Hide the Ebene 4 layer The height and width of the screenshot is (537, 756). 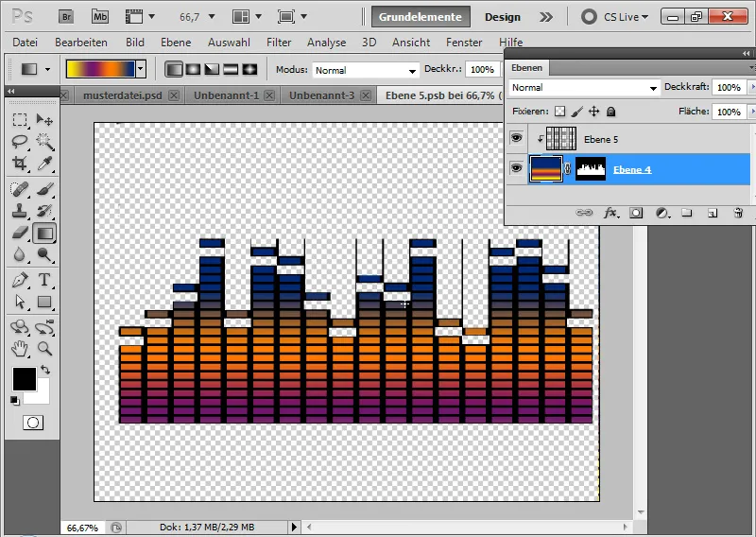tap(516, 168)
